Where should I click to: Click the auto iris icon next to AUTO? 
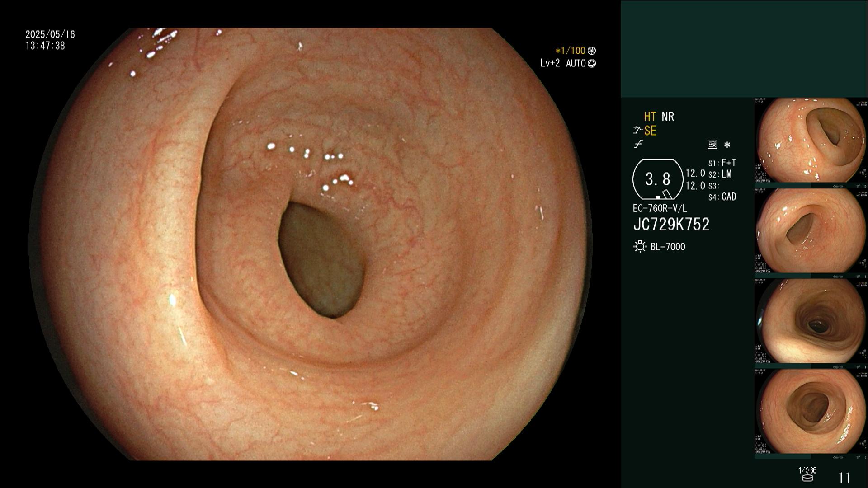[592, 63]
